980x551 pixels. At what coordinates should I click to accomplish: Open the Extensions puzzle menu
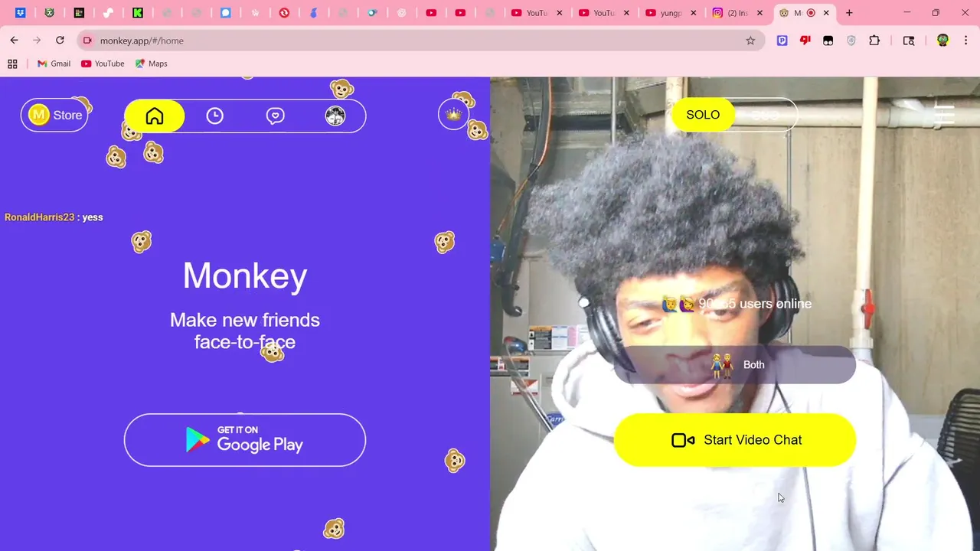point(874,41)
